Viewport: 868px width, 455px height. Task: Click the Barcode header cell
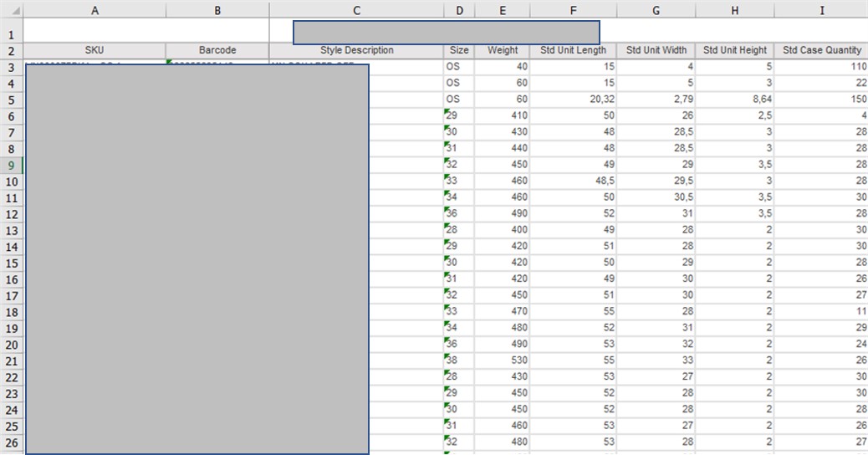click(x=217, y=50)
